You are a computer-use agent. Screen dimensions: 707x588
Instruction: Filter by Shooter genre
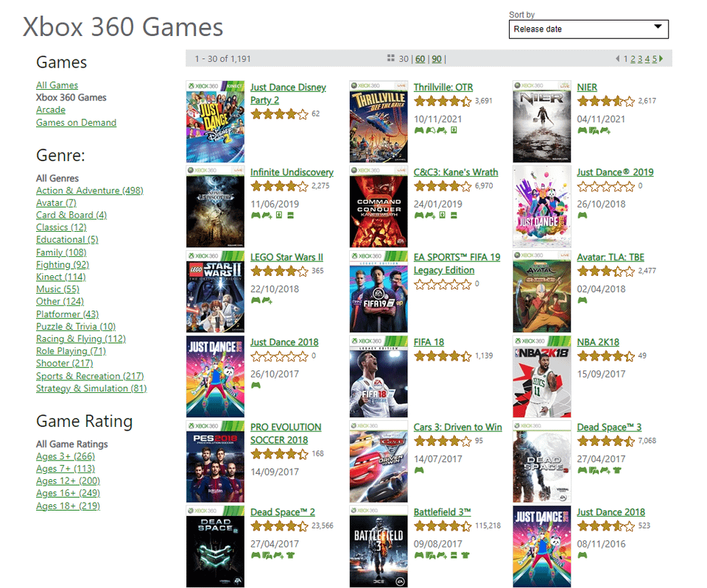[x=64, y=363]
